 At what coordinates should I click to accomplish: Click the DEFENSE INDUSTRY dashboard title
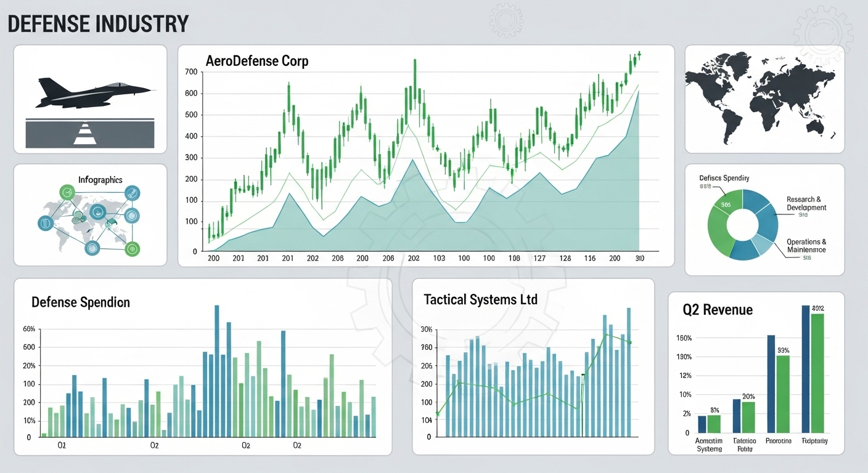click(97, 23)
